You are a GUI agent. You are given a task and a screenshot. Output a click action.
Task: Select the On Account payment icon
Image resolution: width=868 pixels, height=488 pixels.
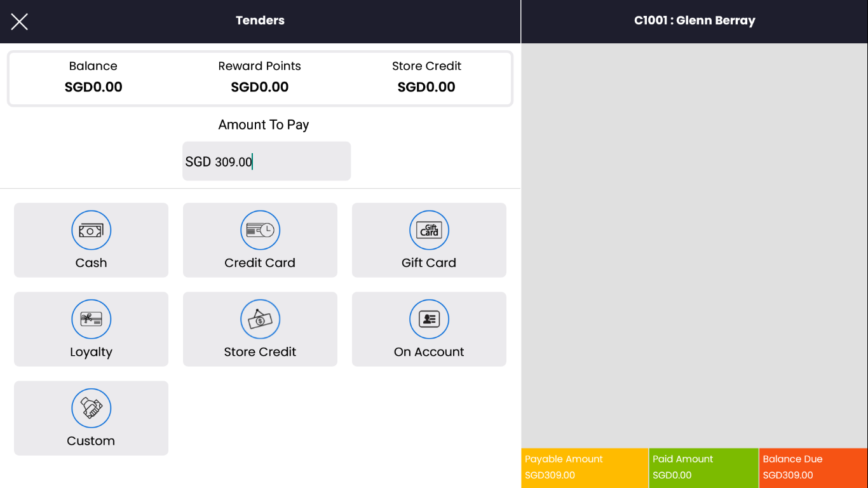pos(429,319)
